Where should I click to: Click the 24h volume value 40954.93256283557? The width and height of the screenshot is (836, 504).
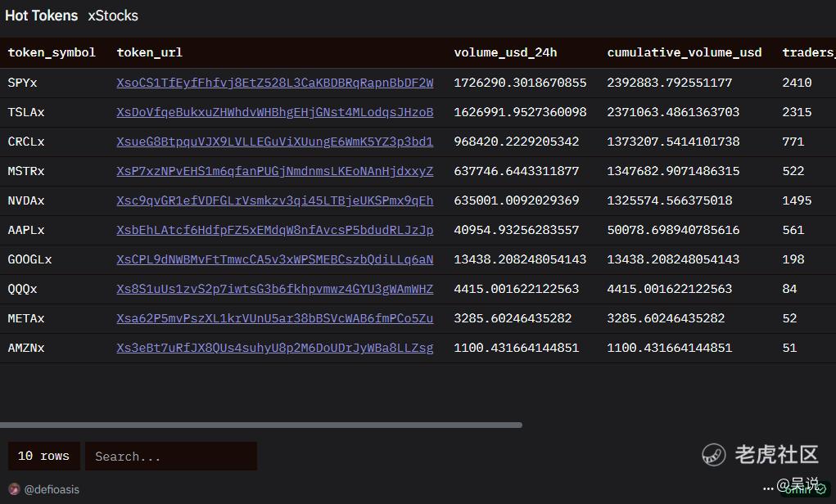[516, 230]
